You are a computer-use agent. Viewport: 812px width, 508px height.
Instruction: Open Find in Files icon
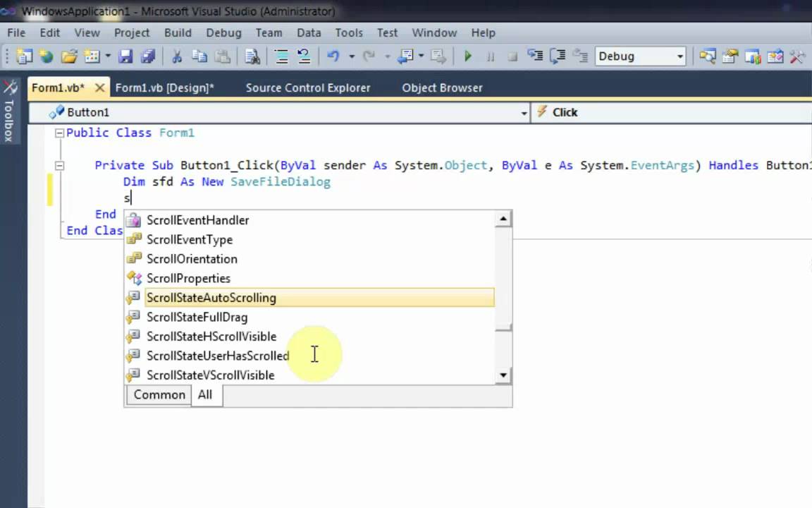252,56
